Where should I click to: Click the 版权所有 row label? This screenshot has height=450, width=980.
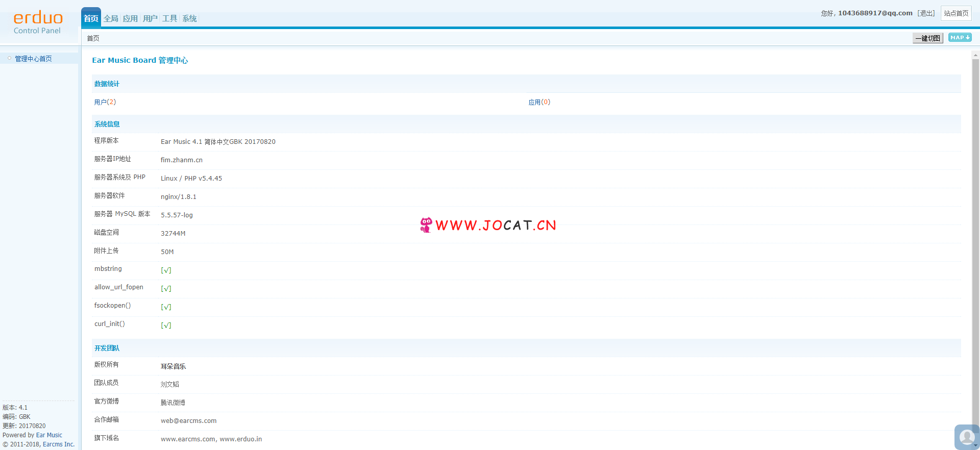pos(106,364)
